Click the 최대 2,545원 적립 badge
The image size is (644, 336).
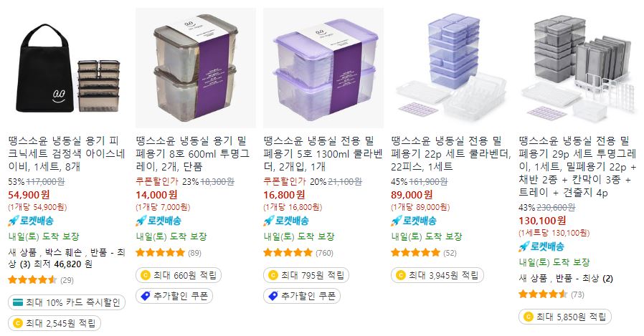point(55,323)
